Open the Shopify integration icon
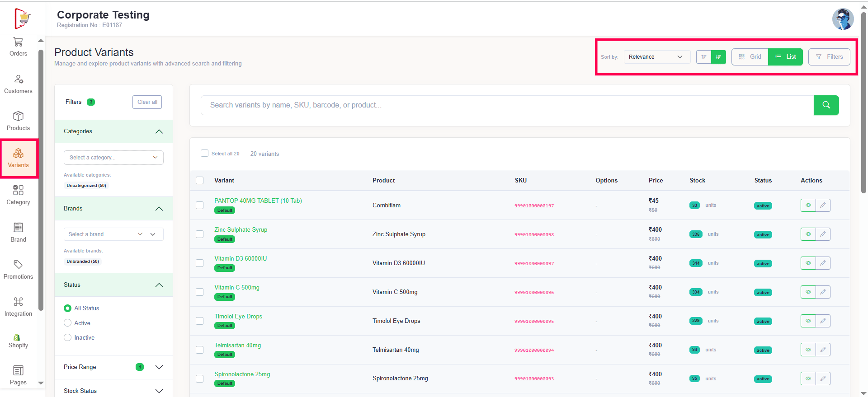 coord(18,341)
